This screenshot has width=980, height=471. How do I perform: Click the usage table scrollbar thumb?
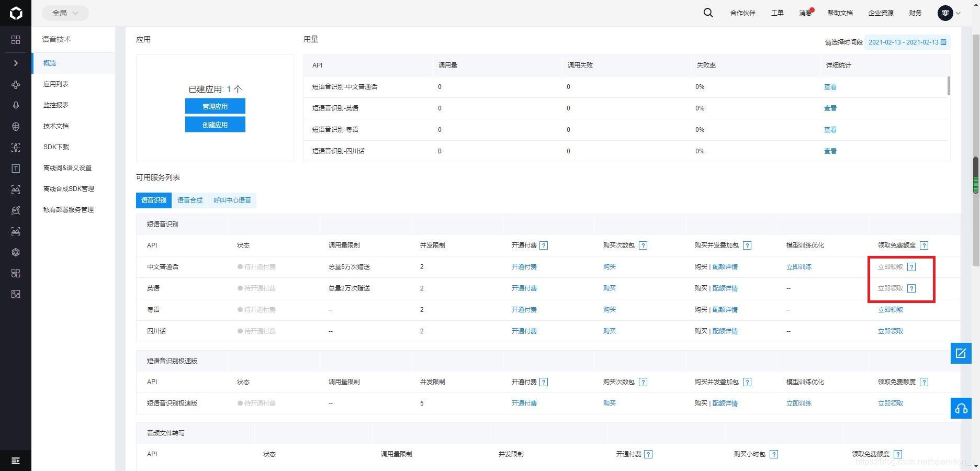(949, 86)
